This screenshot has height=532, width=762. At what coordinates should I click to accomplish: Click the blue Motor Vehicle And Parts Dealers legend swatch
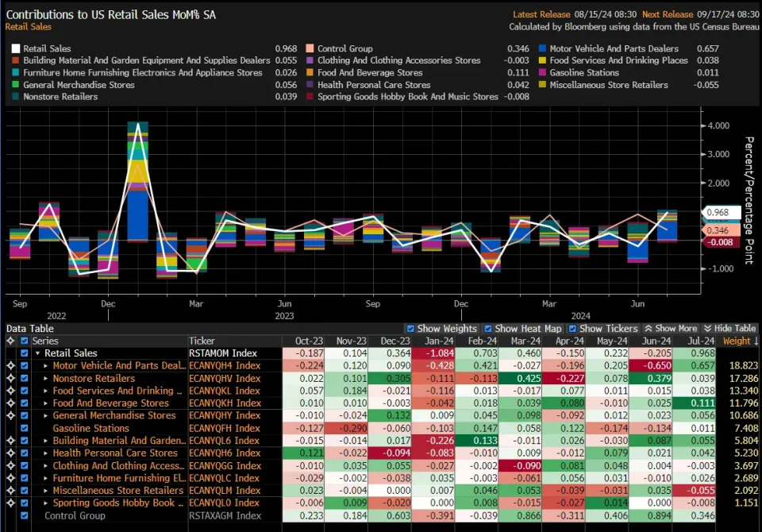(x=542, y=48)
